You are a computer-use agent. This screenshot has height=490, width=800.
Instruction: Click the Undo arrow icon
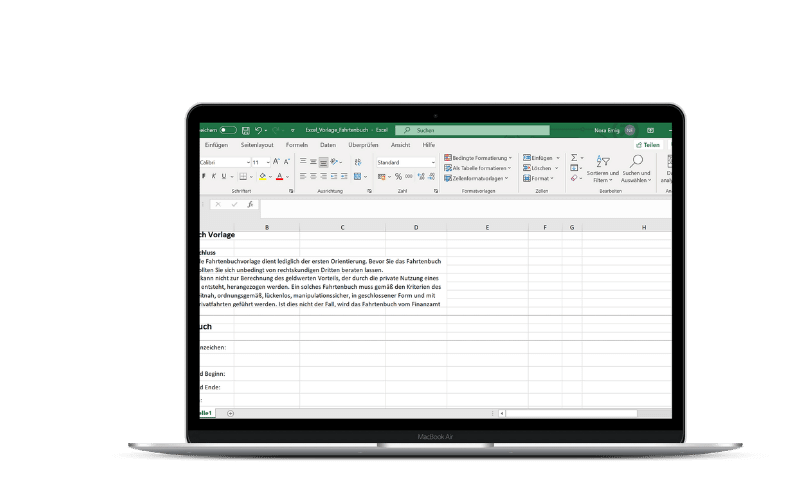click(258, 131)
